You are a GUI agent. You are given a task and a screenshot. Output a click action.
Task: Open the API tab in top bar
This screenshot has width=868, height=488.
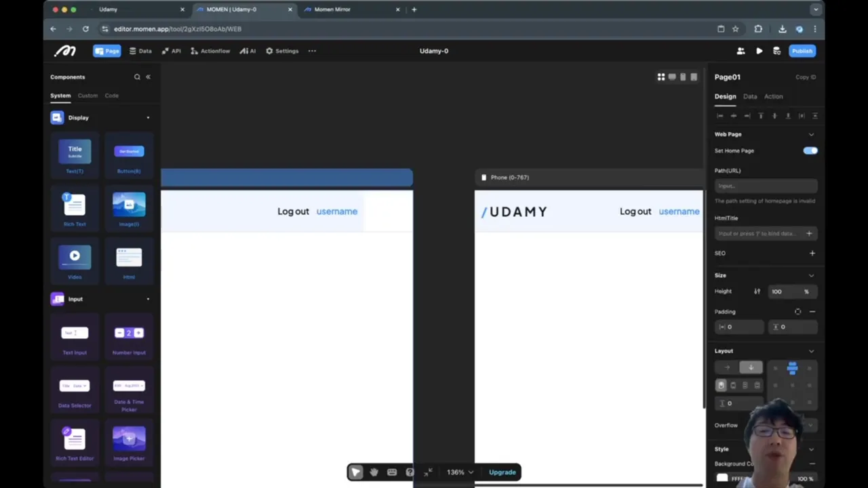tap(171, 51)
